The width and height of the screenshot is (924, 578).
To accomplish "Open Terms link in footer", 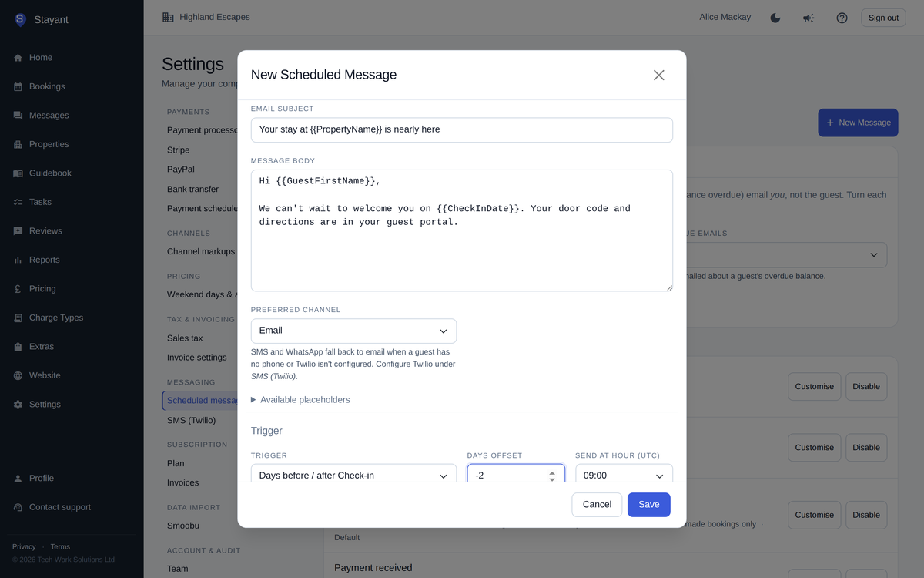I will click(60, 546).
